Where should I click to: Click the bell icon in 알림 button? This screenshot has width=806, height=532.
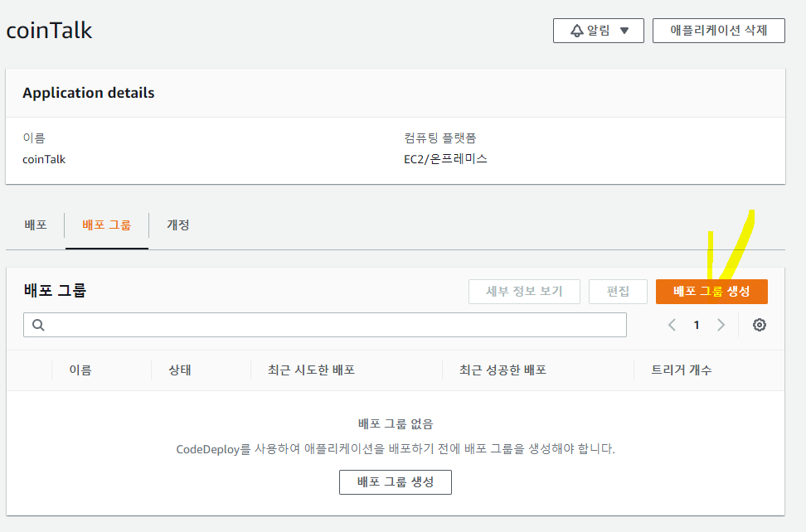tap(577, 31)
